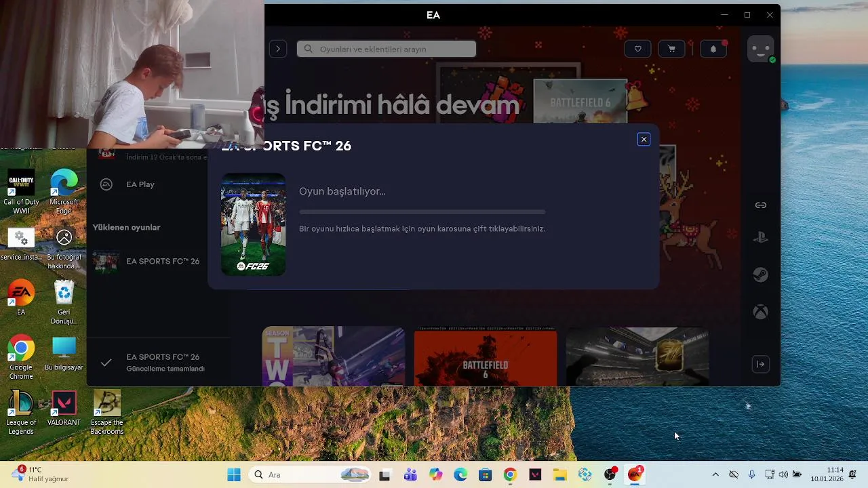The width and height of the screenshot is (868, 488).
Task: Select the PlayStation icon in right sidebar
Action: (x=761, y=238)
